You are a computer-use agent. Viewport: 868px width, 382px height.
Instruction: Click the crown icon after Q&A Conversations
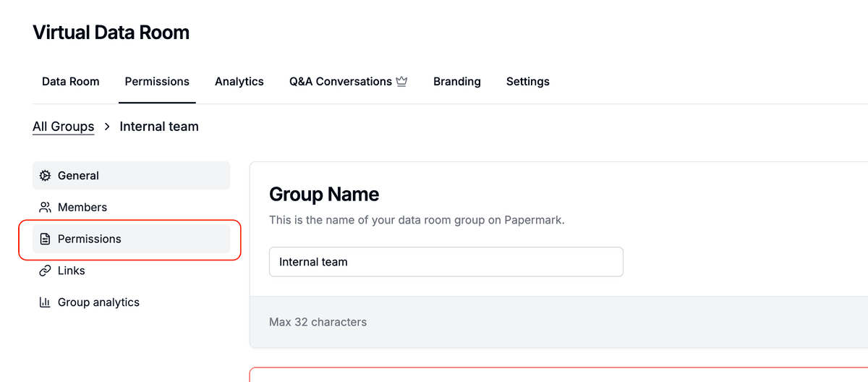[401, 82]
